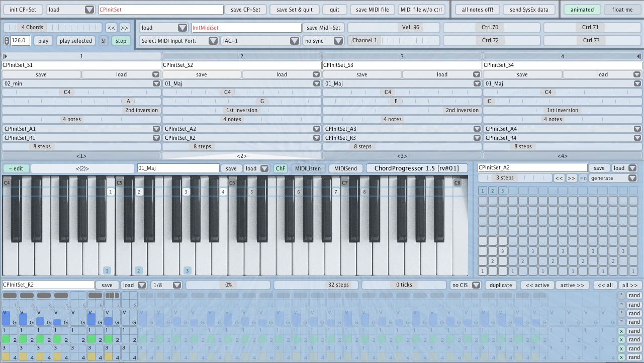Click the =n button beside generate dropdown
This screenshot has height=363, width=644.
(x=583, y=177)
